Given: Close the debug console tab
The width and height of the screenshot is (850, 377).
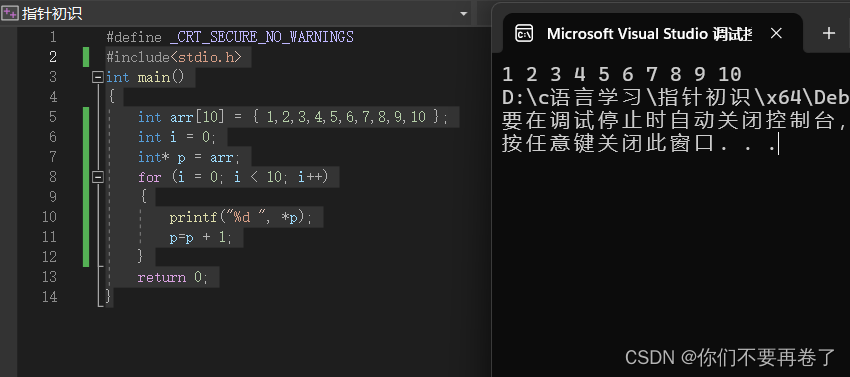Looking at the screenshot, I should (x=776, y=34).
